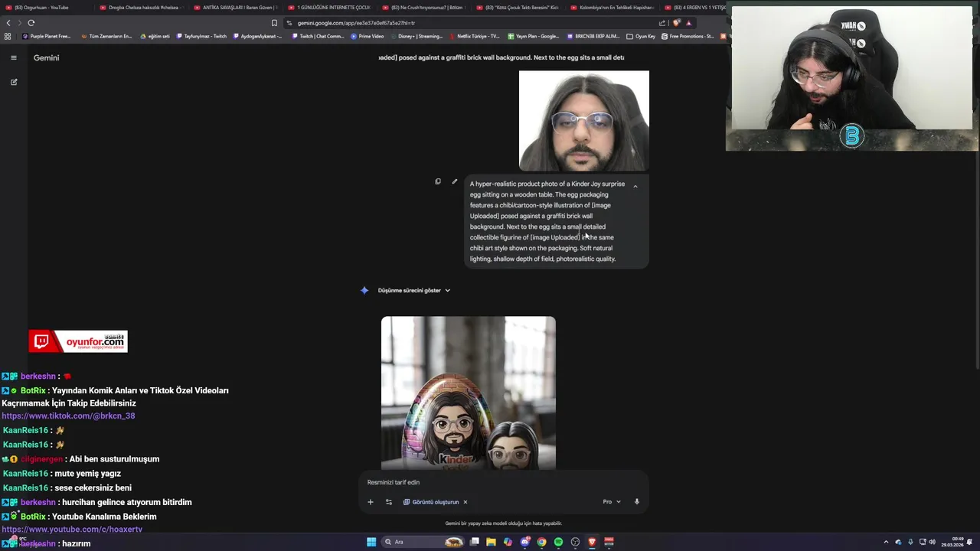
Task: Open the generated Kinder egg image
Action: (x=469, y=393)
